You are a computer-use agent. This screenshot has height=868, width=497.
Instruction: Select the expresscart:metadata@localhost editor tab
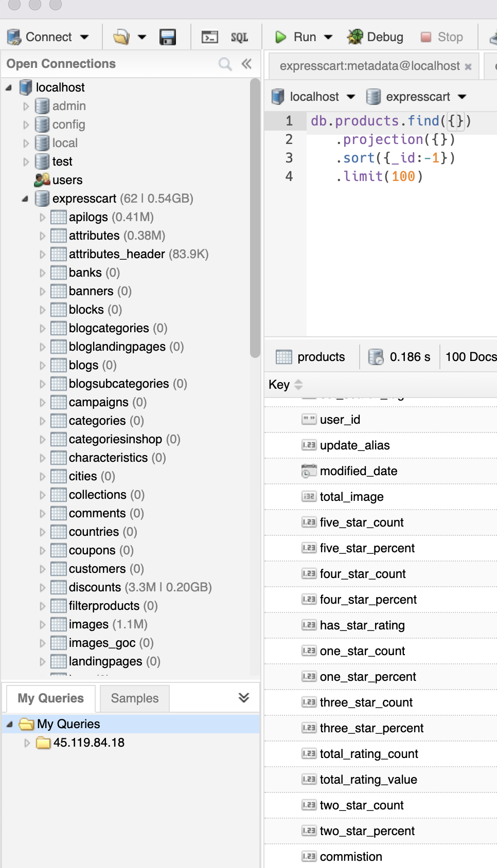[374, 66]
